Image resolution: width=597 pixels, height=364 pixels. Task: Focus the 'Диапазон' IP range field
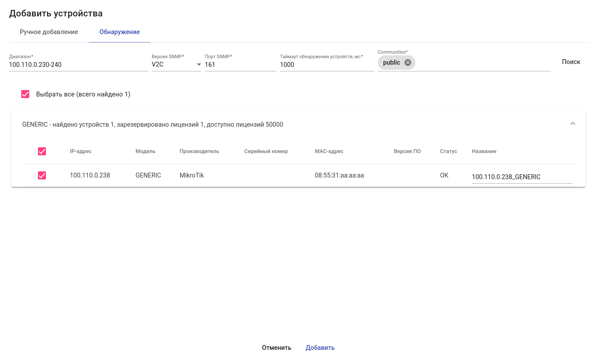(78, 65)
